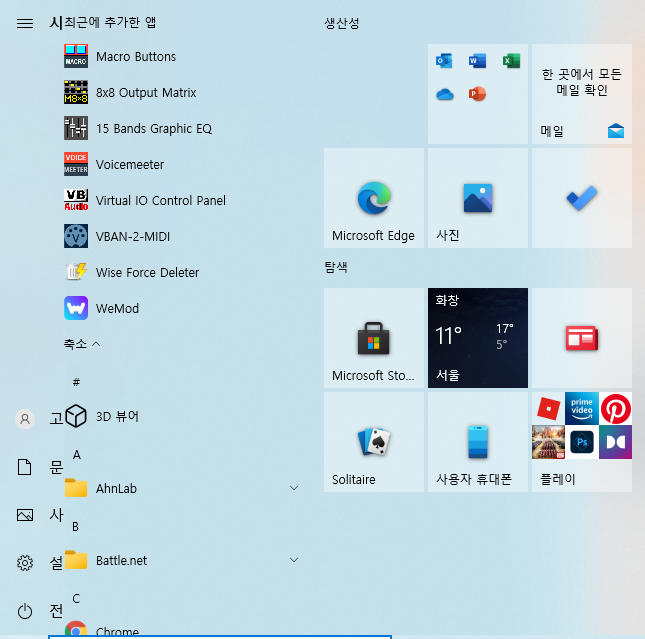Jump to letter index #

click(76, 382)
